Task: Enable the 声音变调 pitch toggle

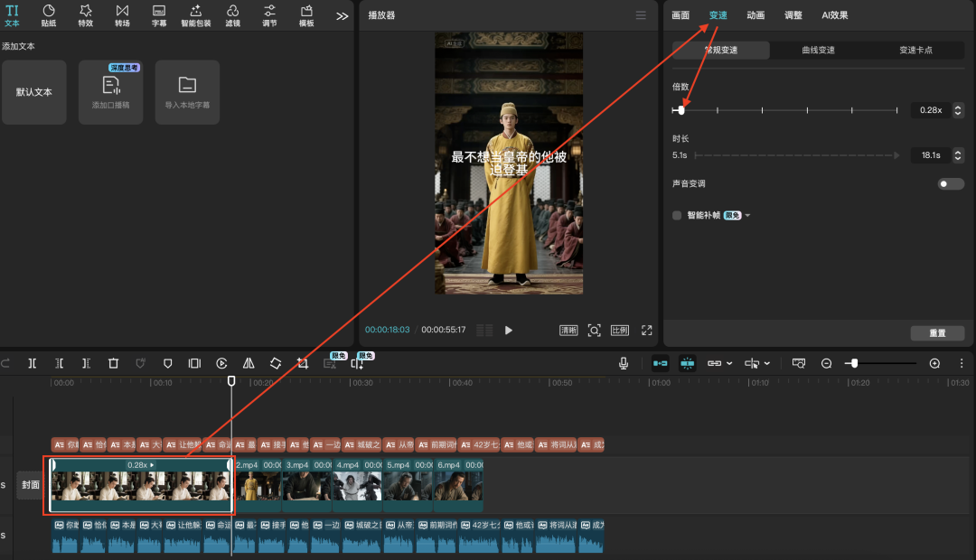Action: coord(950,183)
